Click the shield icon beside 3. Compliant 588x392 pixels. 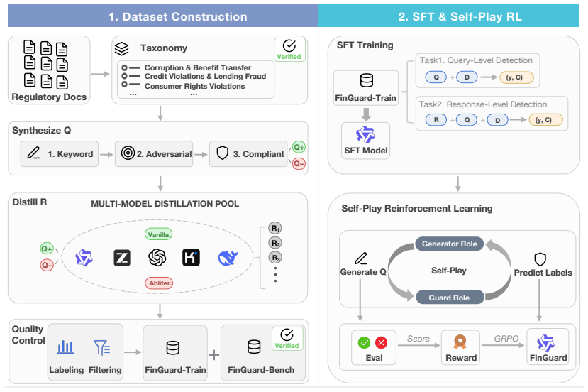[x=223, y=153]
